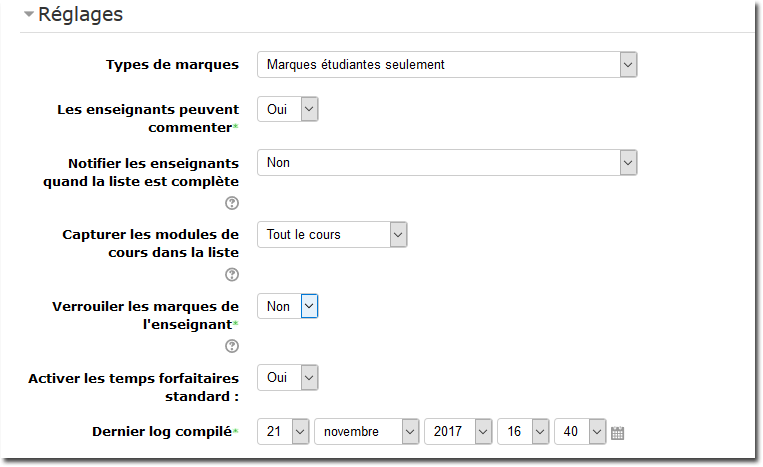This screenshot has width=763, height=467.
Task: Open the Types de marques dropdown
Action: [447, 65]
